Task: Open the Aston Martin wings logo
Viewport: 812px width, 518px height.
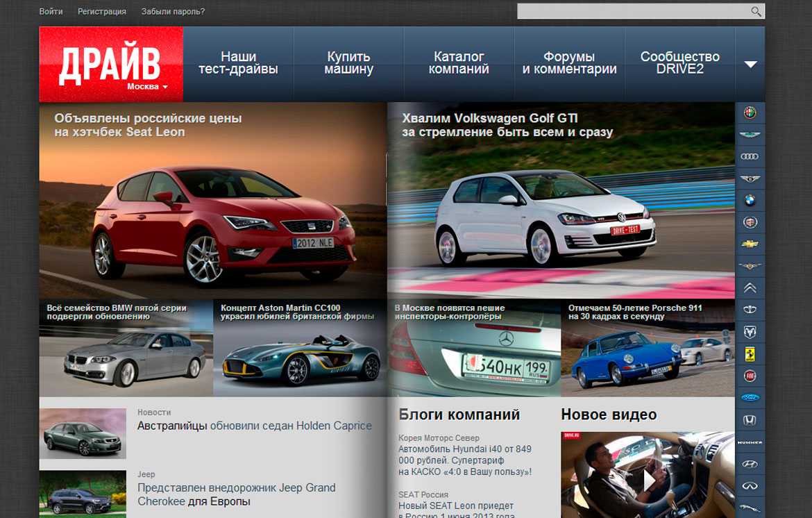Action: (750, 135)
